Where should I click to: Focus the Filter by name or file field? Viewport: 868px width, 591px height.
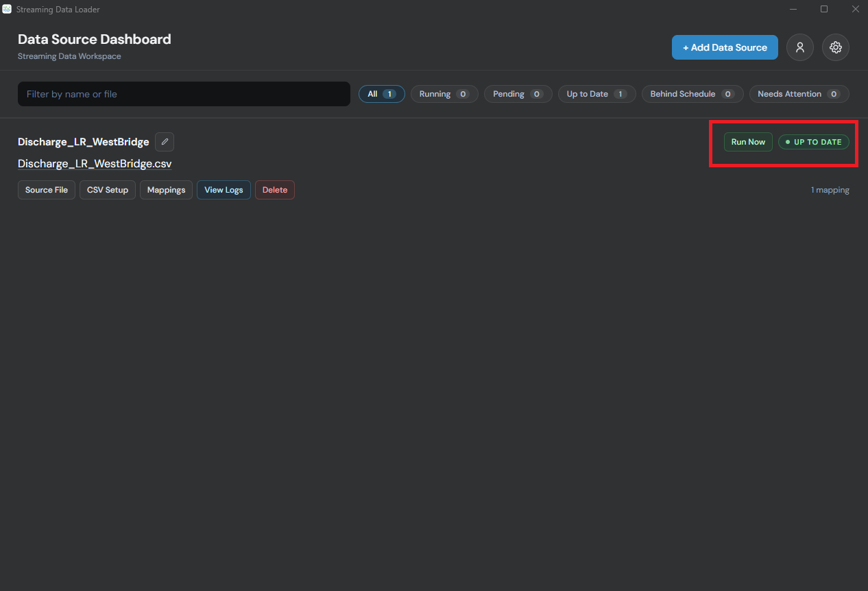pos(184,94)
